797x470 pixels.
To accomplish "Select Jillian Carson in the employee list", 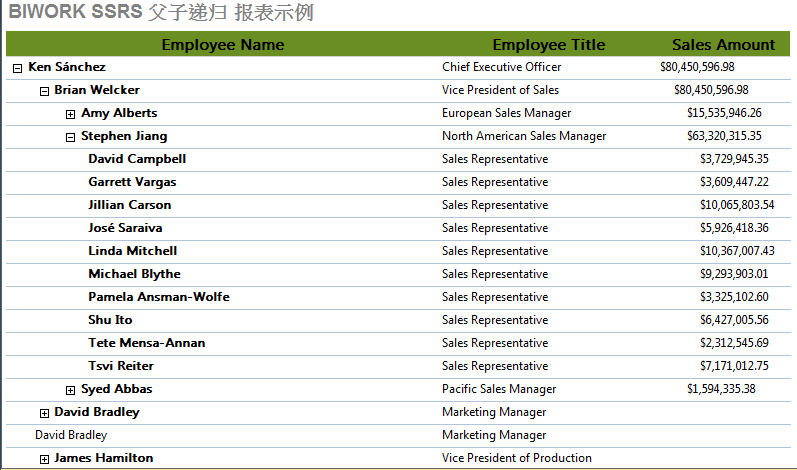I will [x=130, y=205].
